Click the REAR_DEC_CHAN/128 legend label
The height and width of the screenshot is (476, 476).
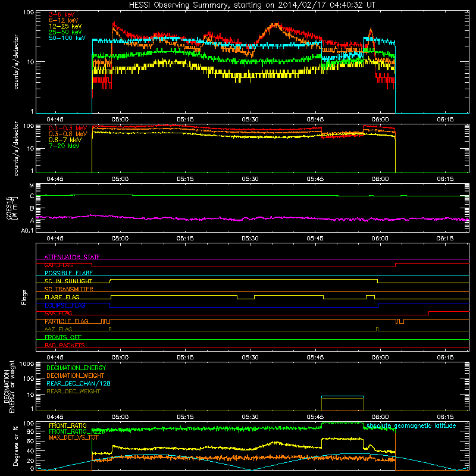[x=79, y=383]
